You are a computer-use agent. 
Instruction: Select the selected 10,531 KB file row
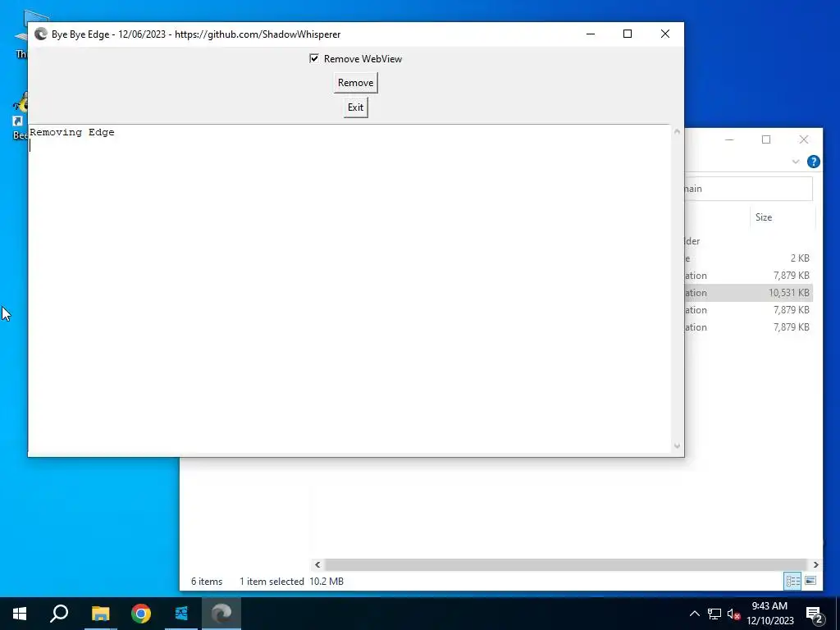(x=748, y=293)
